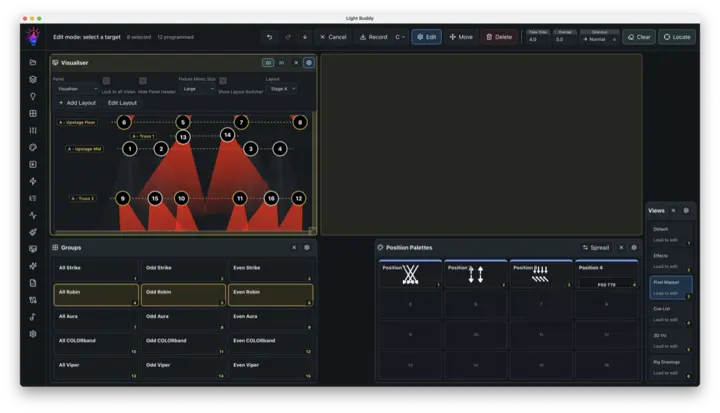The width and height of the screenshot is (720, 413).
Task: Select the All COLORband group
Action: click(96, 344)
